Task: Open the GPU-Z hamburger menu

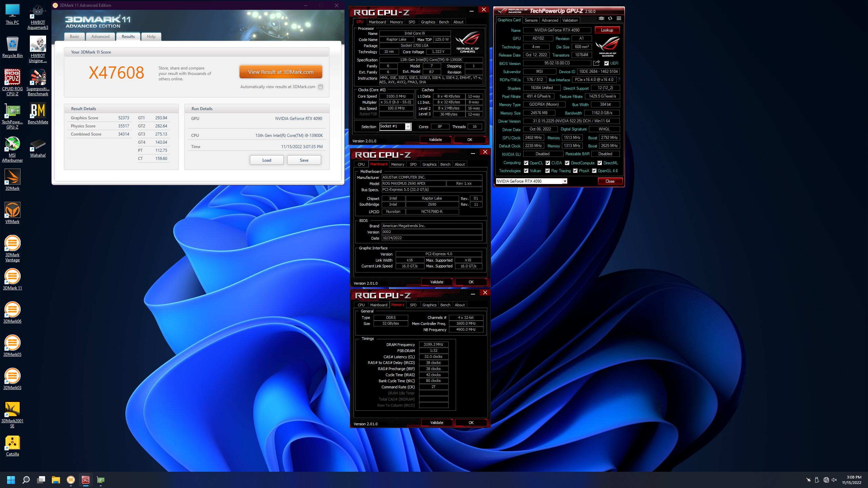Action: point(619,19)
